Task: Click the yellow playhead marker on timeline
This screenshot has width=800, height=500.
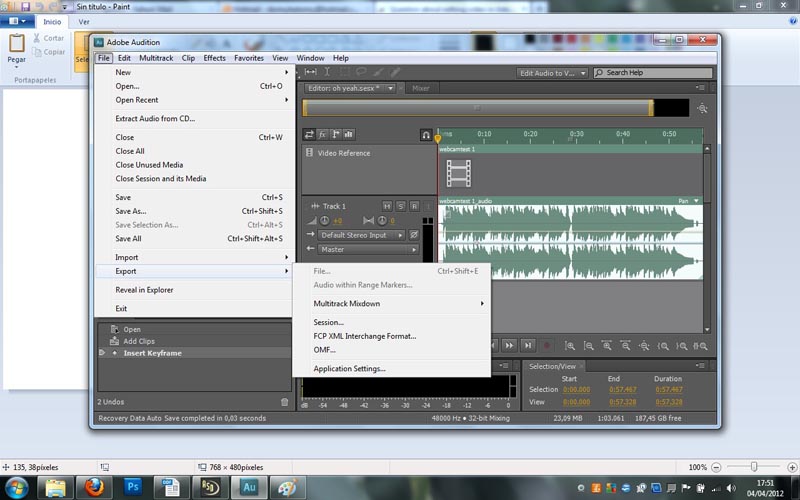Action: pyautogui.click(x=438, y=138)
